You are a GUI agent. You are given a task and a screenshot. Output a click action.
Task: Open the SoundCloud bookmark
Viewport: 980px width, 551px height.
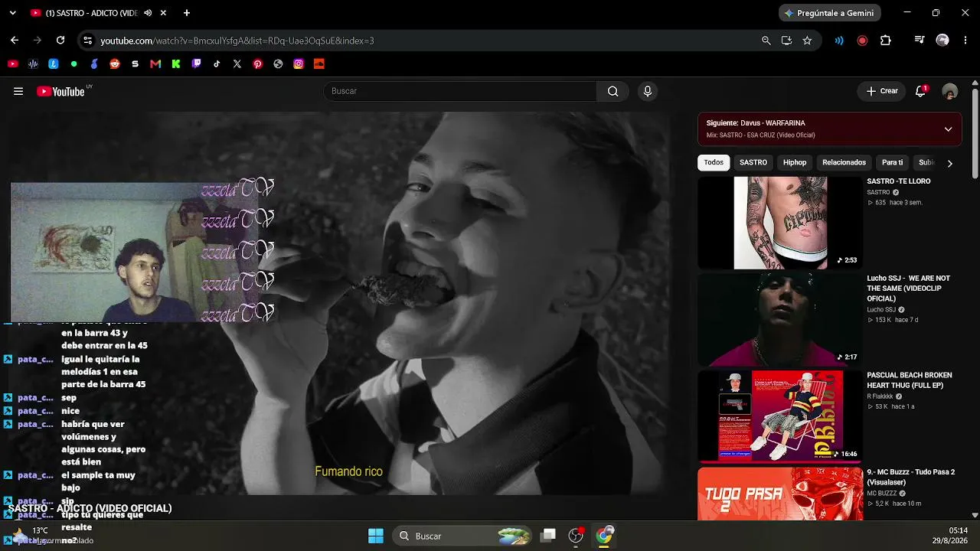click(x=319, y=64)
